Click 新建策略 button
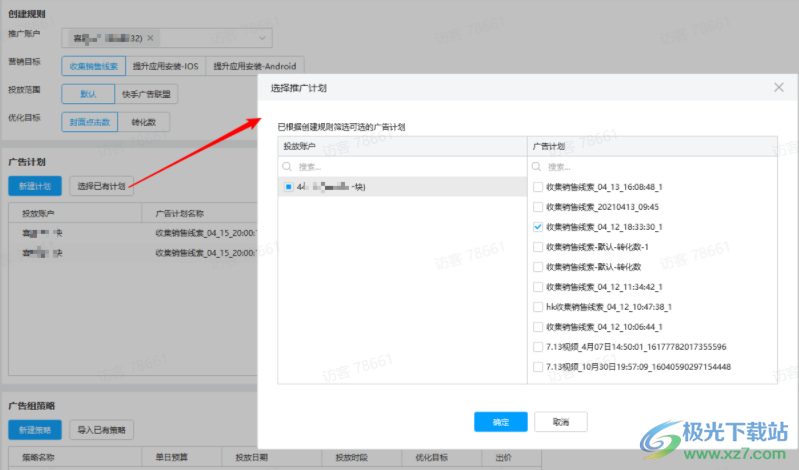Image resolution: width=799 pixels, height=470 pixels. click(35, 430)
